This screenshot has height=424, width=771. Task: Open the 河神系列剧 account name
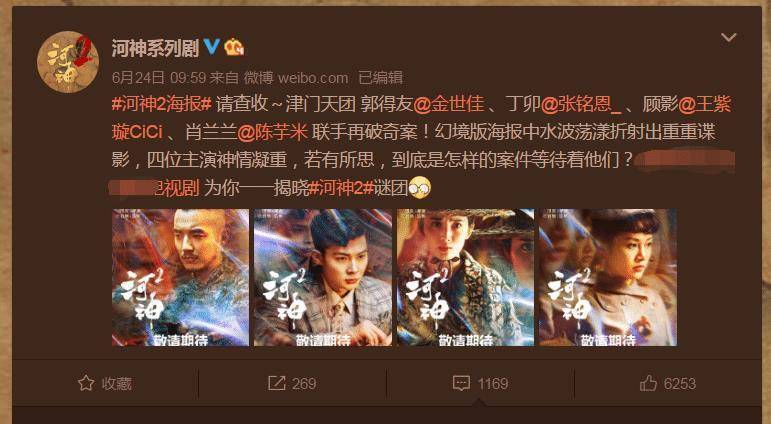click(x=155, y=48)
